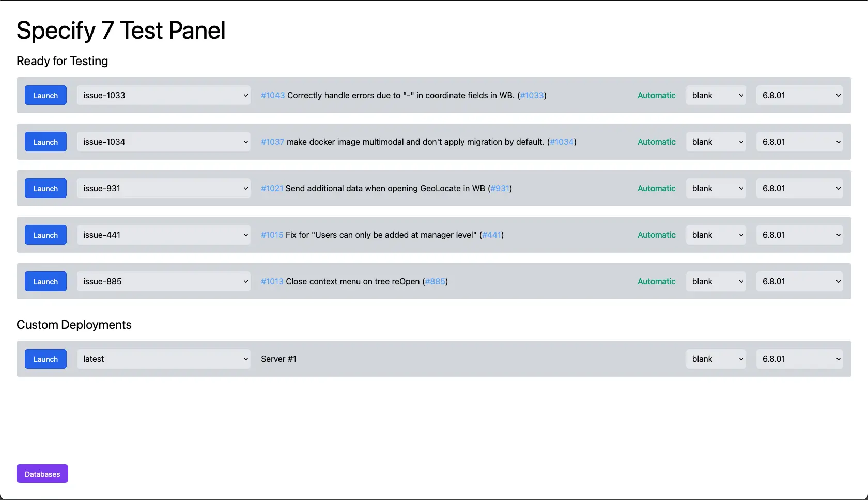Open the 6.8.01 version dropdown for issue-885
The image size is (868, 500).
click(x=799, y=281)
